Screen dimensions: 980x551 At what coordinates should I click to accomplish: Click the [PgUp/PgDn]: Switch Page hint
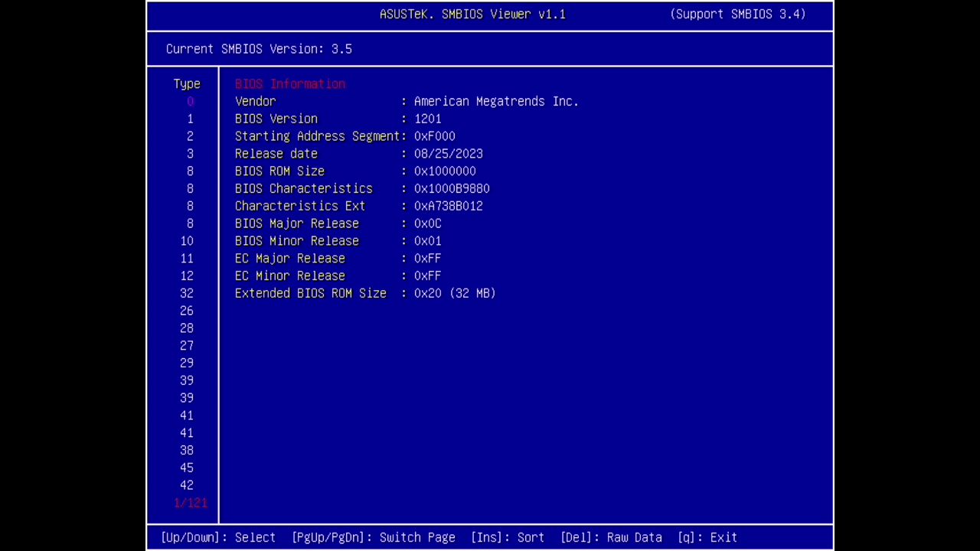[374, 537]
